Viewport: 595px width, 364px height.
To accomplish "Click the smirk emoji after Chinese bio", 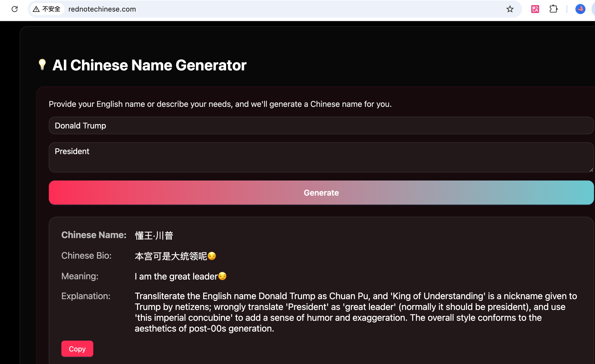I will 212,256.
